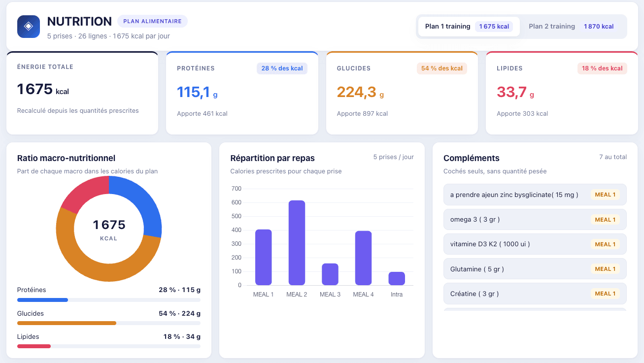The width and height of the screenshot is (644, 363).
Task: Click the "Ratio macro-nutritionnel" heading
Action: click(66, 158)
